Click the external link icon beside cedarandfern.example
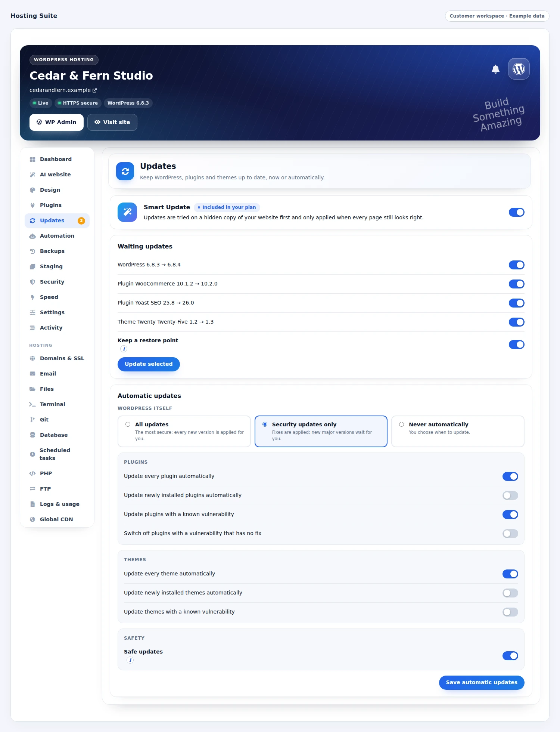Screen dimensions: 560x732 [94, 90]
